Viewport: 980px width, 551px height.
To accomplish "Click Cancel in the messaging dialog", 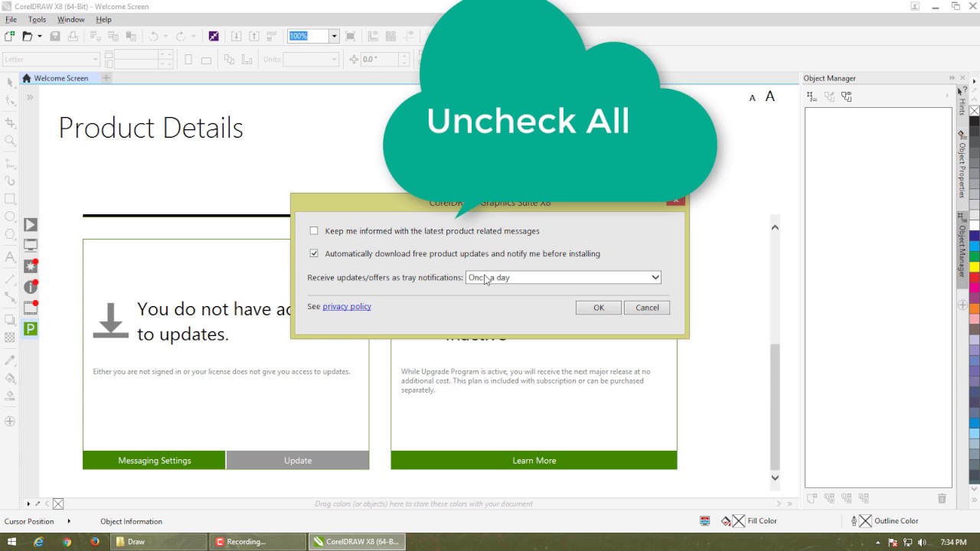I will 647,308.
